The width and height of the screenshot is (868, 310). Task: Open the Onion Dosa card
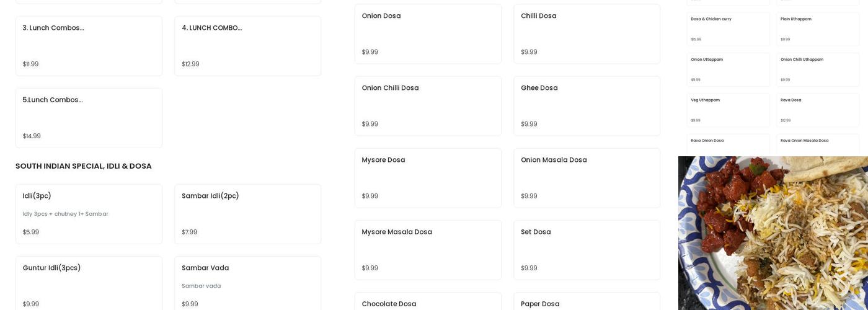click(428, 34)
